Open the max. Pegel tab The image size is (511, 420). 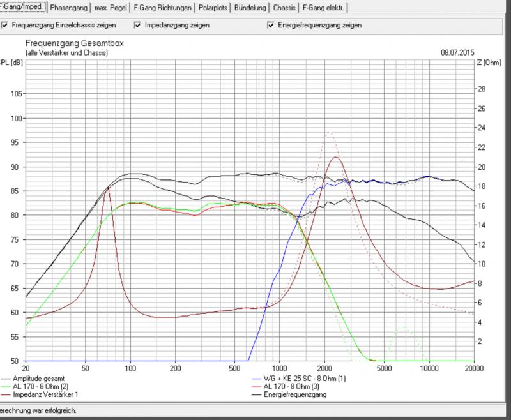111,8
